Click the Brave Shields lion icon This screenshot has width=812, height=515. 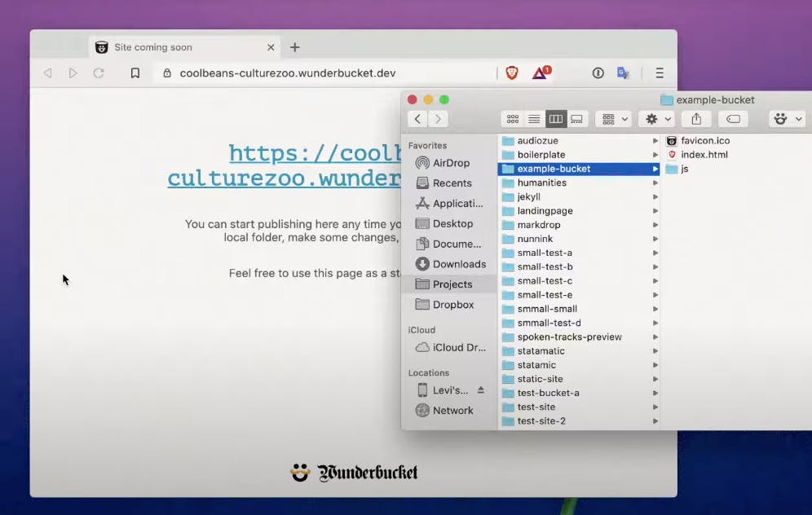(x=512, y=73)
